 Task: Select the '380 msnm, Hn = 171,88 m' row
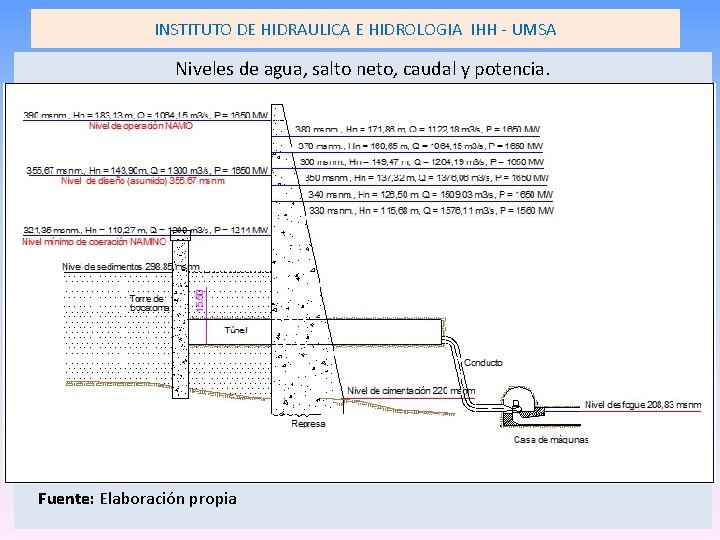(417, 129)
